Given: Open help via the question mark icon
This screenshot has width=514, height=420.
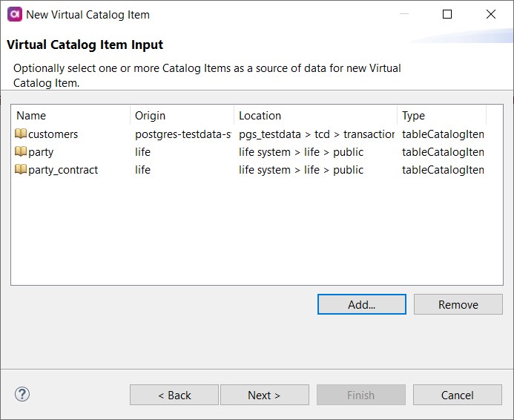Looking at the screenshot, I should 22,395.
